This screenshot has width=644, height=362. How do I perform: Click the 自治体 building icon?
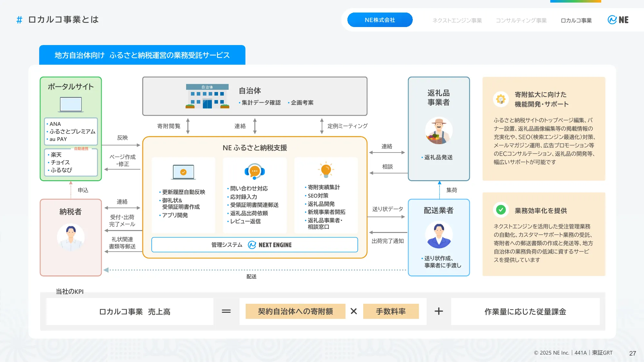(x=208, y=96)
